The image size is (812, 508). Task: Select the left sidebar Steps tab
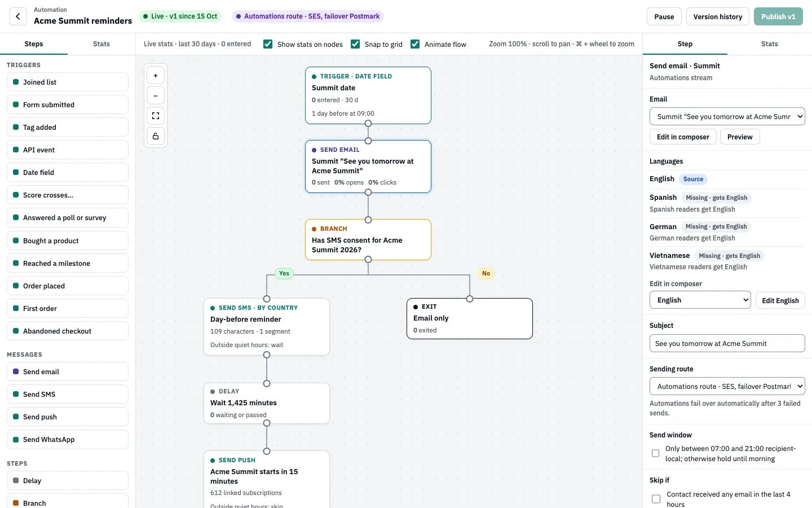point(34,44)
